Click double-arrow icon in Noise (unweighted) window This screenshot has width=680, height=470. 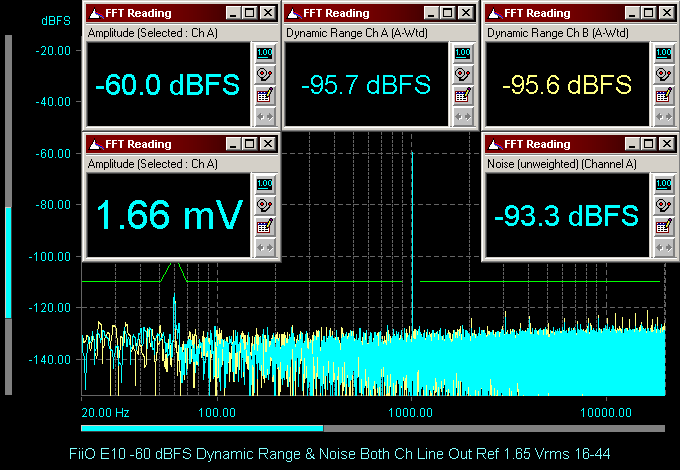coord(664,248)
